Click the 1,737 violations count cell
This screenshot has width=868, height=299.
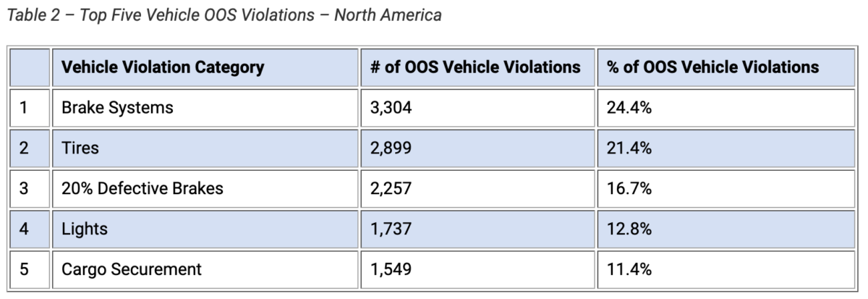point(391,229)
